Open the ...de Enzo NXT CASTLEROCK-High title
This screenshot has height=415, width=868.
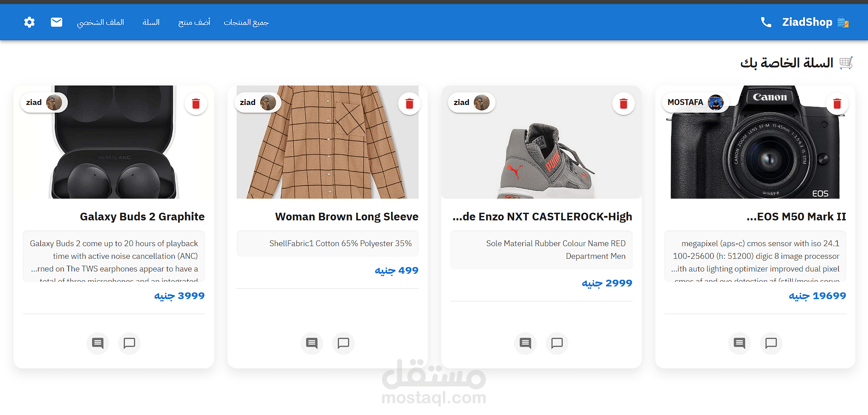coord(542,217)
